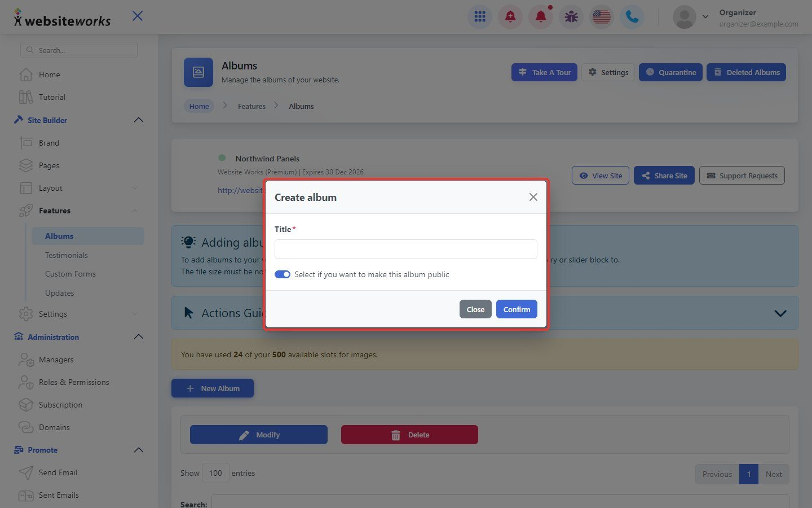The image size is (812, 508).
Task: Select page 1 in pagination
Action: click(x=749, y=474)
